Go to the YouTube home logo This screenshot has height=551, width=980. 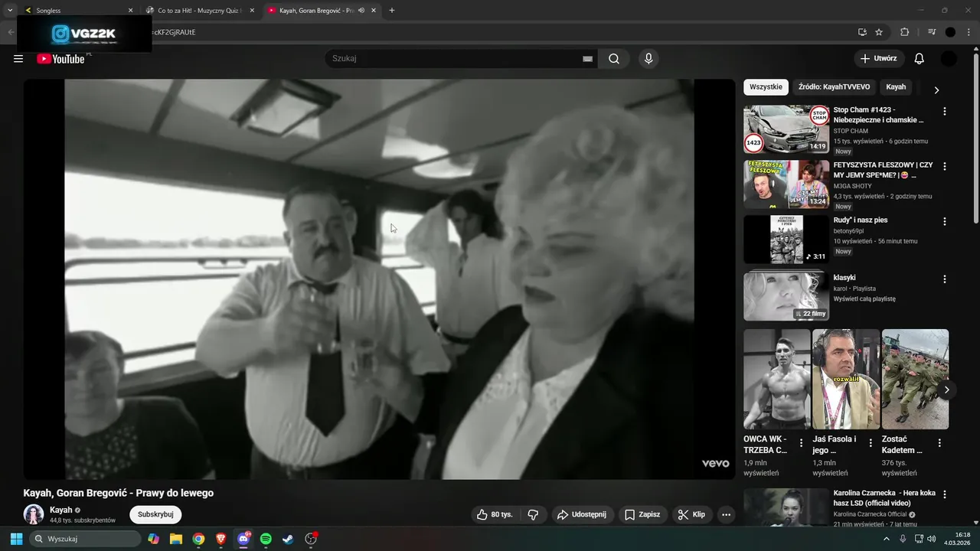(60, 59)
